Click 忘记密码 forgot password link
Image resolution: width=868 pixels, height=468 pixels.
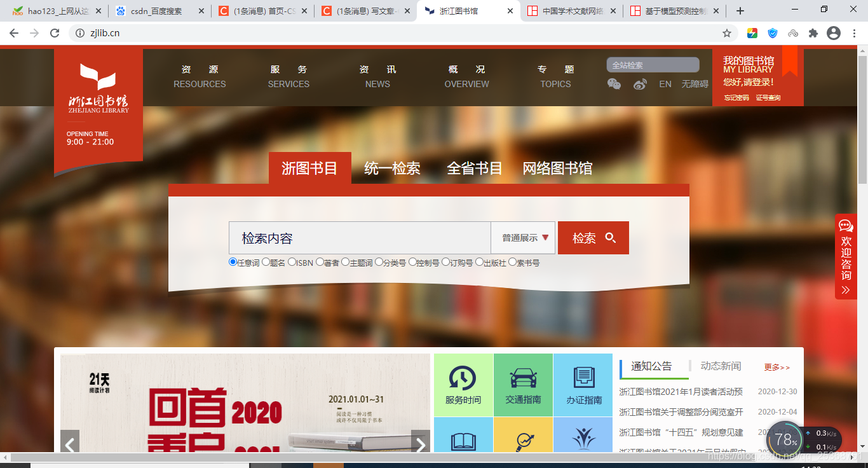[x=736, y=98]
